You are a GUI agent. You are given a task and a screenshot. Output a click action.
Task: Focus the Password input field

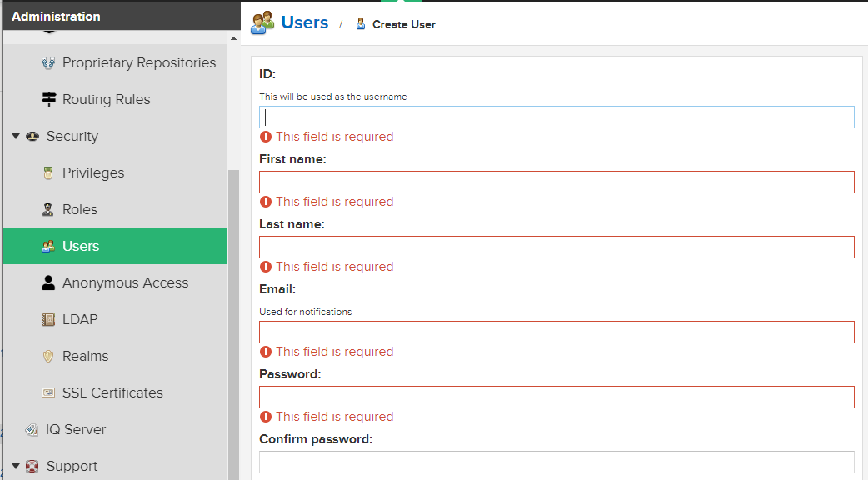tap(556, 397)
